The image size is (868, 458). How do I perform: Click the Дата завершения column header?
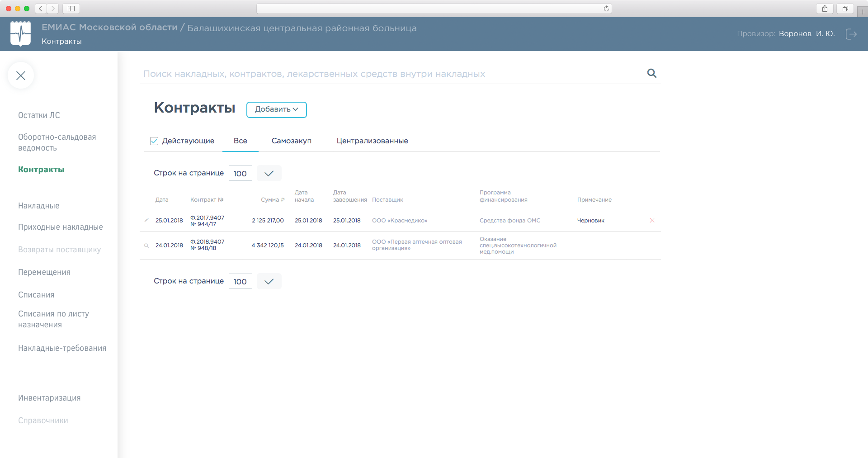(350, 196)
